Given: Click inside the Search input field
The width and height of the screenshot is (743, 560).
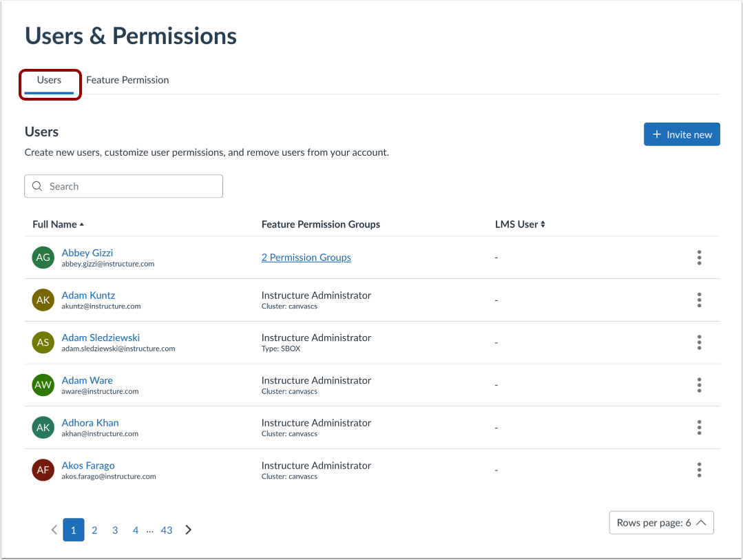Looking at the screenshot, I should 124,186.
